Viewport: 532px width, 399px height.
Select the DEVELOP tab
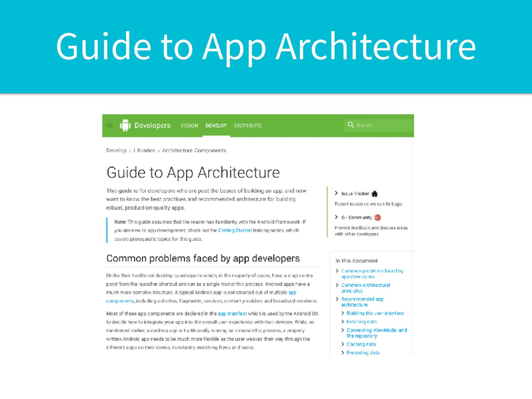(x=216, y=126)
